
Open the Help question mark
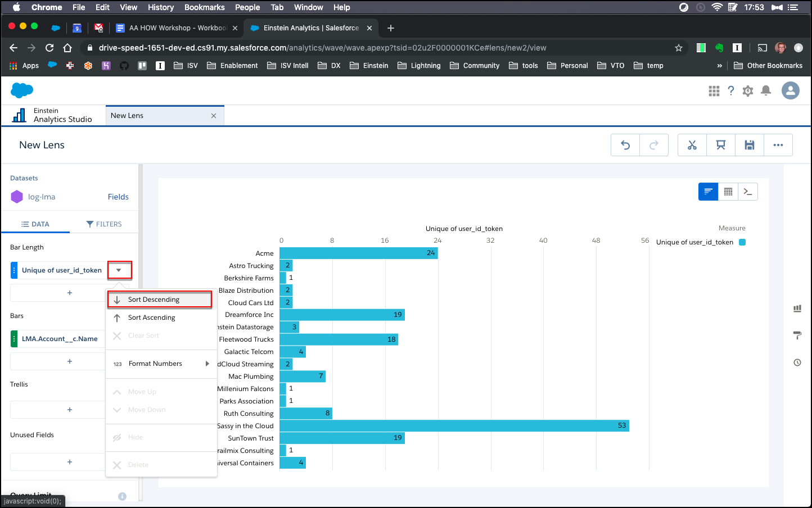click(731, 91)
